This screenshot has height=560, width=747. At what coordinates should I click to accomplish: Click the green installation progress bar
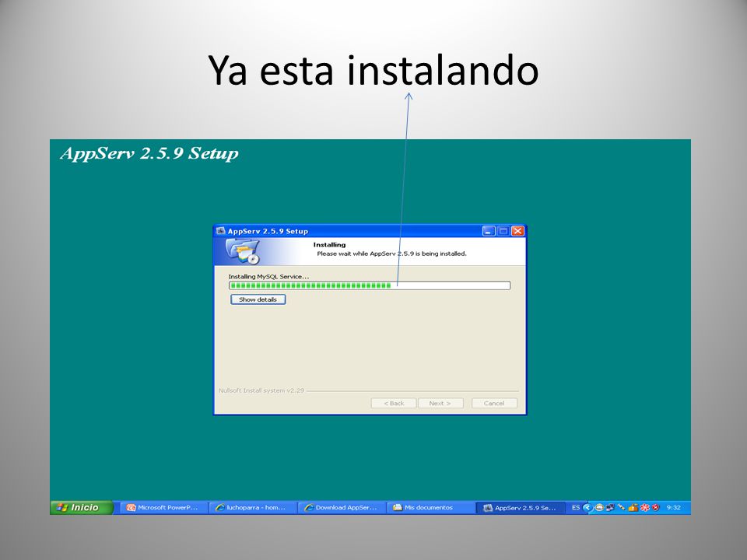369,285
